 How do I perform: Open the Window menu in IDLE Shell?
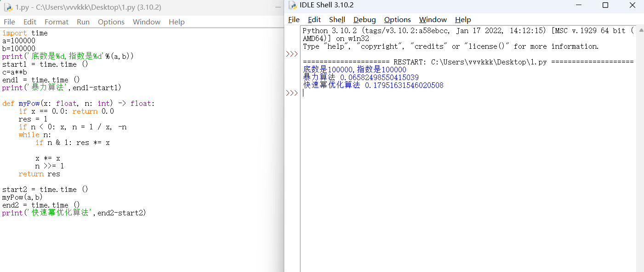433,19
